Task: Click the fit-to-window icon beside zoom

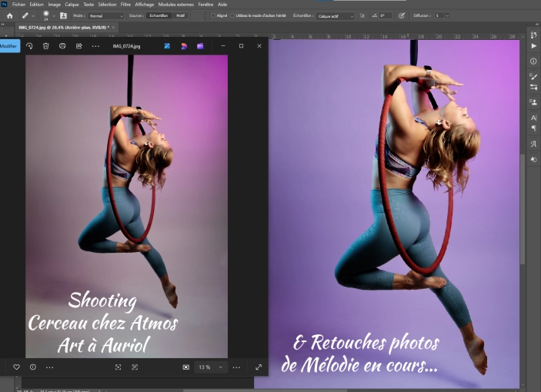Action: [x=186, y=367]
